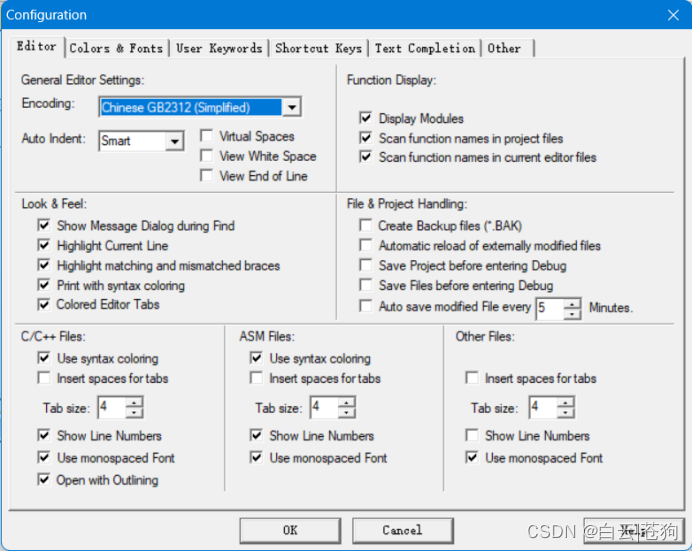Switch to the Colors & Fonts tab
The image size is (693, 552).
coord(117,48)
